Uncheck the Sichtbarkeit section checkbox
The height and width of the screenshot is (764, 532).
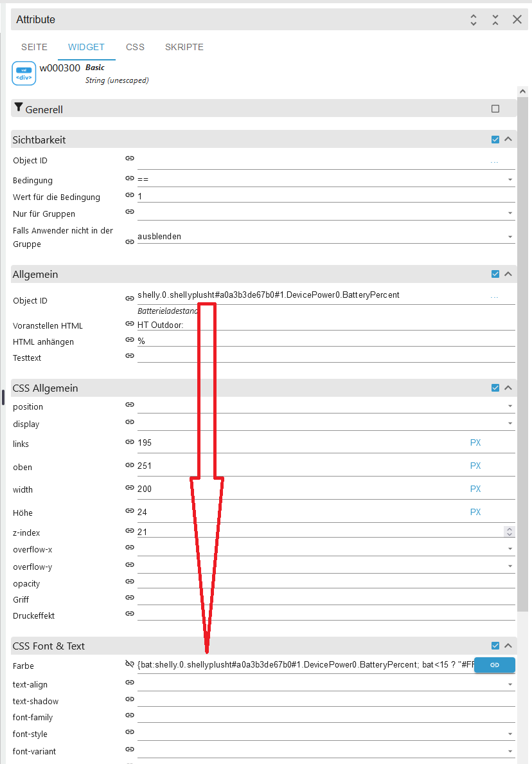495,140
